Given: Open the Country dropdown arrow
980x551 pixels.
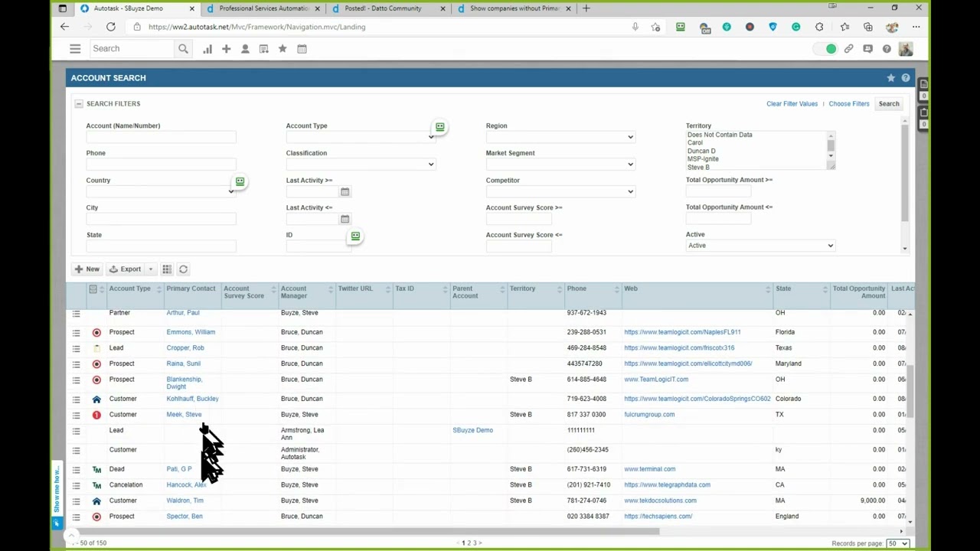Looking at the screenshot, I should [x=231, y=191].
